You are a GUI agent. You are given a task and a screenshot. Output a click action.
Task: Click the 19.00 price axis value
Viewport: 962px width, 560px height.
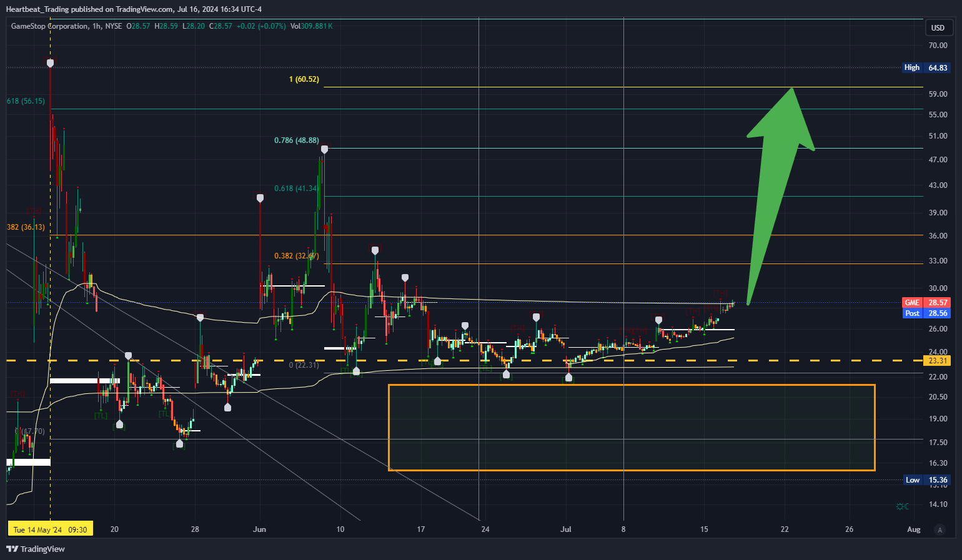938,419
